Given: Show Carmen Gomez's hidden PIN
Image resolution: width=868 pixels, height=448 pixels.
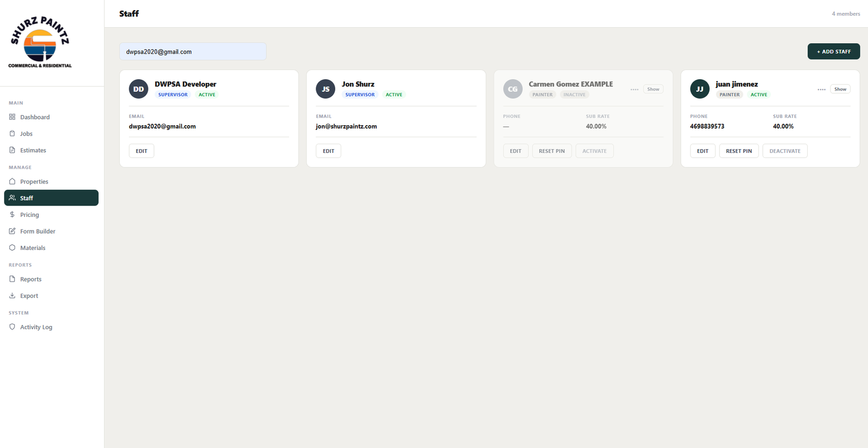Looking at the screenshot, I should tap(653, 89).
